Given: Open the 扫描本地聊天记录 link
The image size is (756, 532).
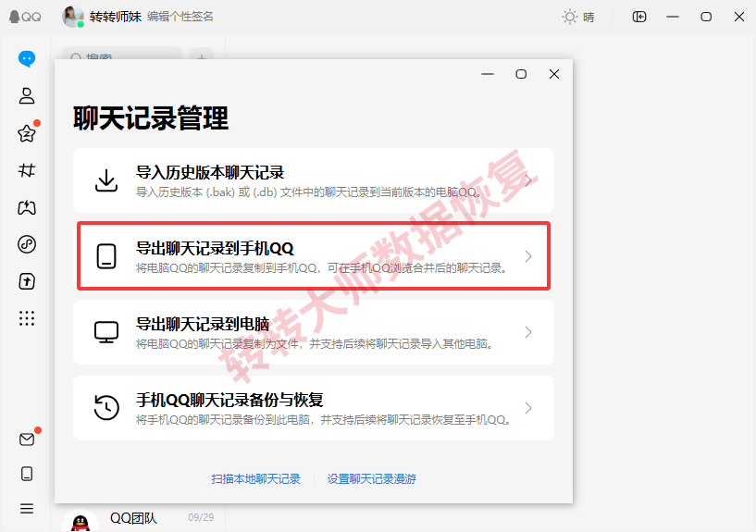Looking at the screenshot, I should [x=255, y=479].
